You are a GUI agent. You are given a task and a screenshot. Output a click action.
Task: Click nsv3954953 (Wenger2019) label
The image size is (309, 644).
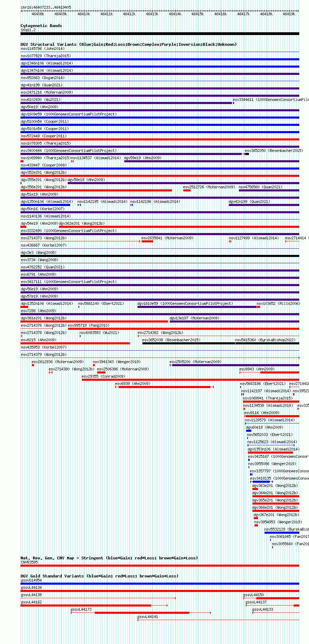coord(278,522)
